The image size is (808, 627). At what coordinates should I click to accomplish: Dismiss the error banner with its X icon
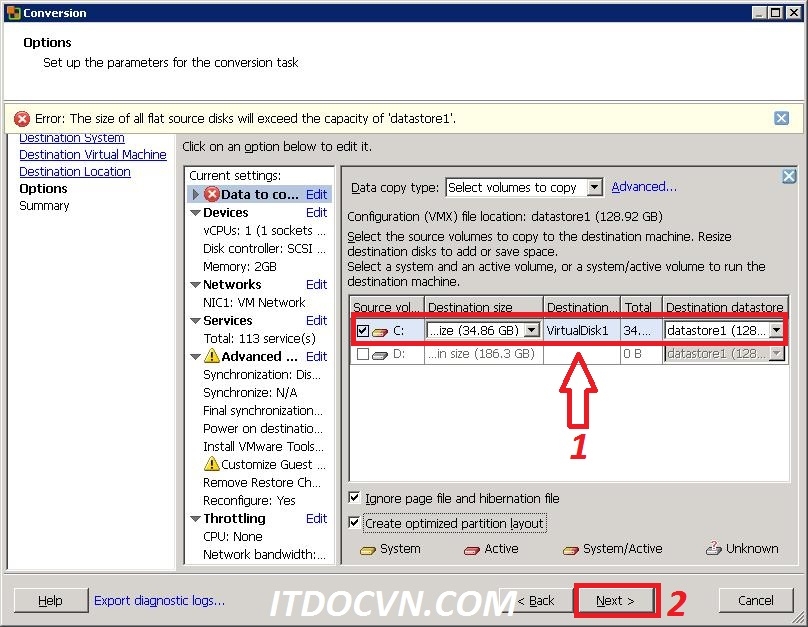pos(781,118)
